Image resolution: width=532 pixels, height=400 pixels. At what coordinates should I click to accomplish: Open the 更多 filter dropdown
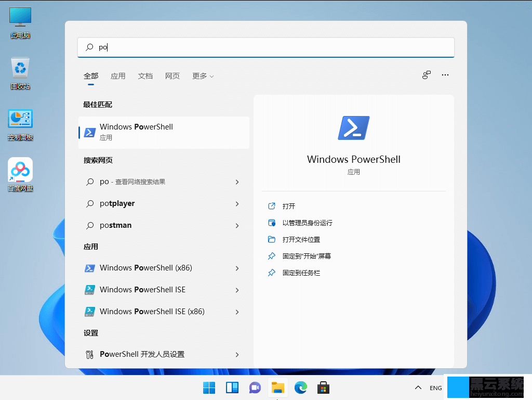203,76
